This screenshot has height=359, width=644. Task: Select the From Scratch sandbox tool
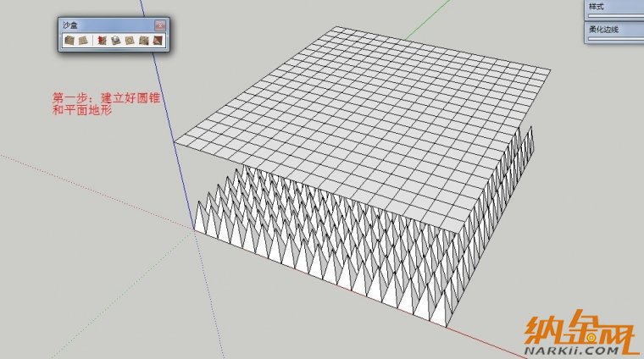[82, 40]
